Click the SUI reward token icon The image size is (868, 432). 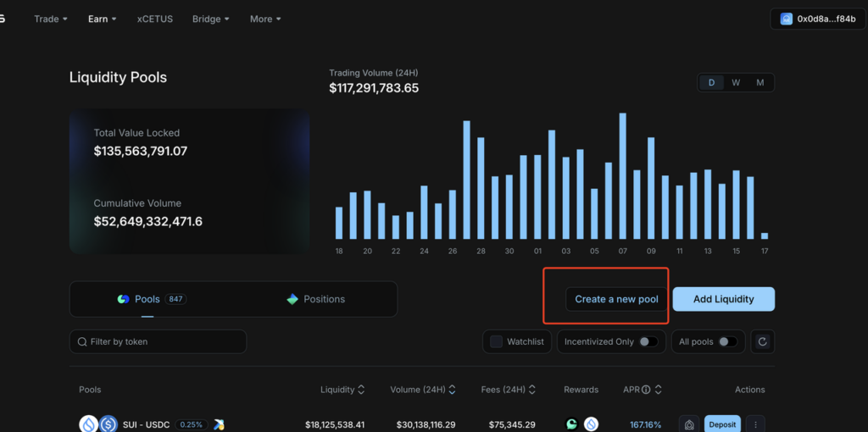(591, 425)
